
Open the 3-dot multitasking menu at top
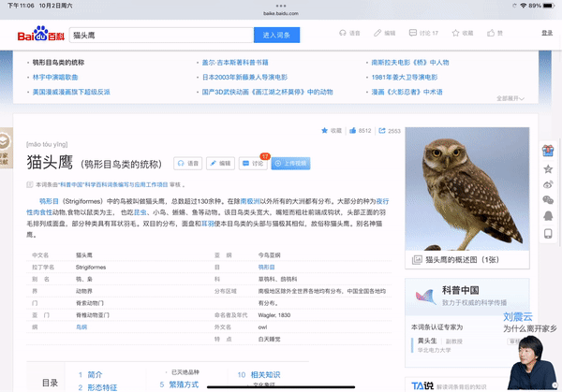pyautogui.click(x=281, y=6)
